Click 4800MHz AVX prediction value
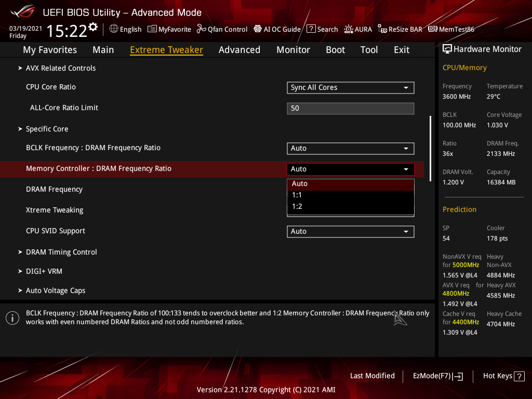 pyautogui.click(x=456, y=294)
